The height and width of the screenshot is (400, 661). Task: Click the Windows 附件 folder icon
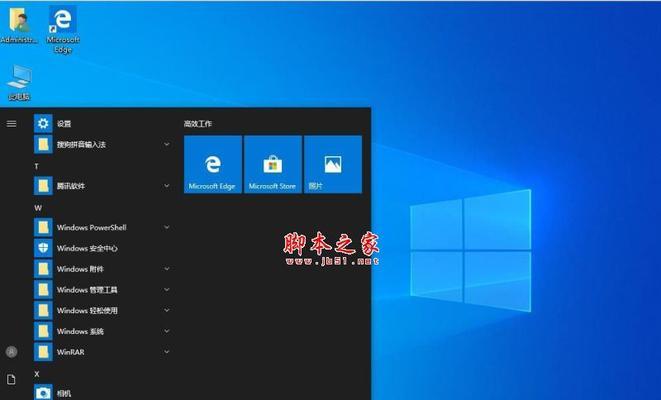(x=43, y=269)
